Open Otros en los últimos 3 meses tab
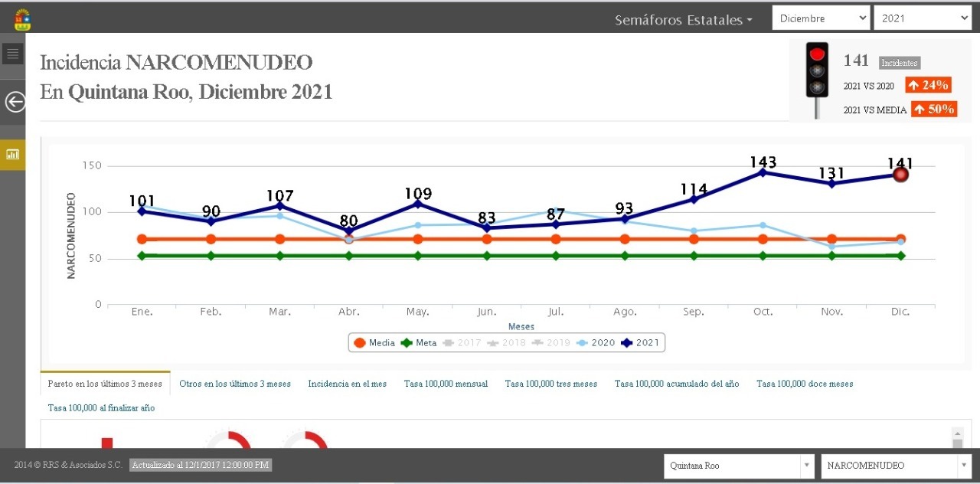 click(x=235, y=384)
